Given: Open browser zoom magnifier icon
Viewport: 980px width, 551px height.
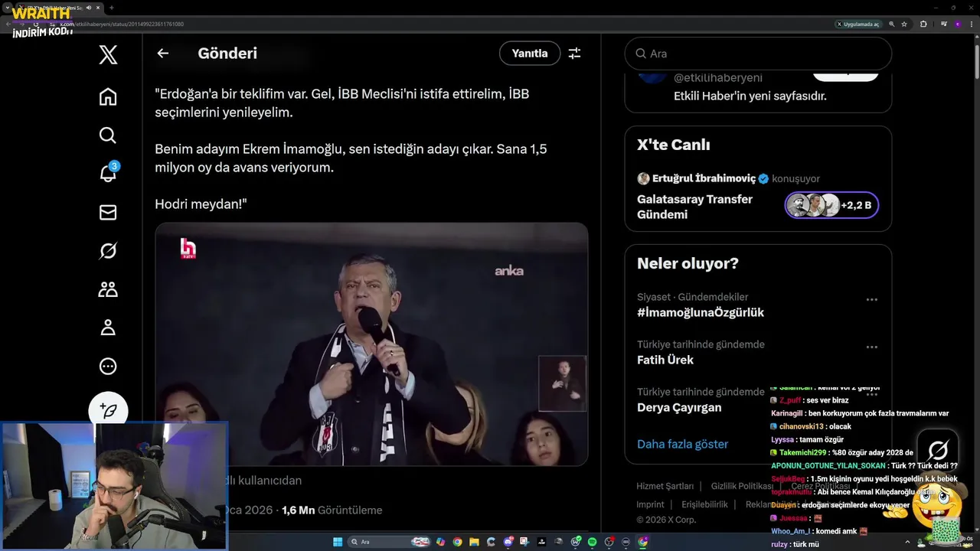Looking at the screenshot, I should tap(892, 24).
